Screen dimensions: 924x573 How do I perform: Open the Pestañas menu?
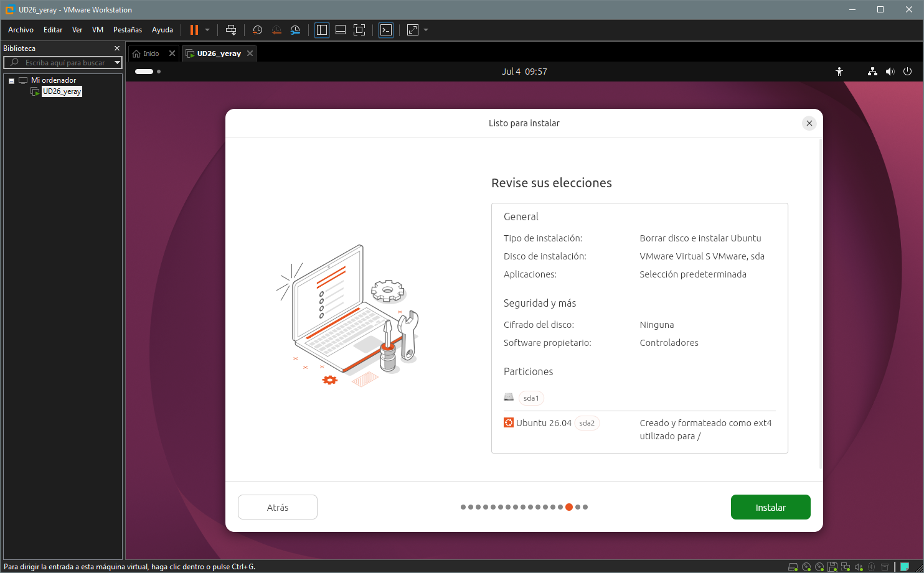[x=128, y=30]
